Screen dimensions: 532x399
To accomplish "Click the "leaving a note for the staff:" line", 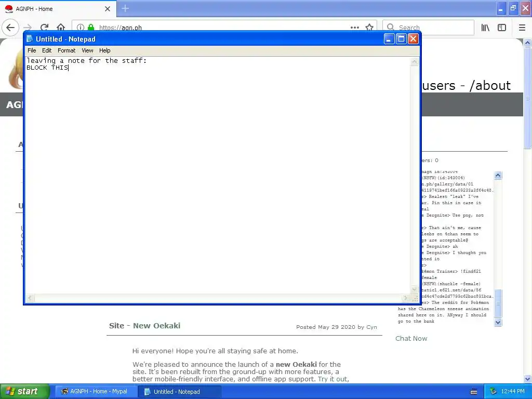I will pos(87,61).
